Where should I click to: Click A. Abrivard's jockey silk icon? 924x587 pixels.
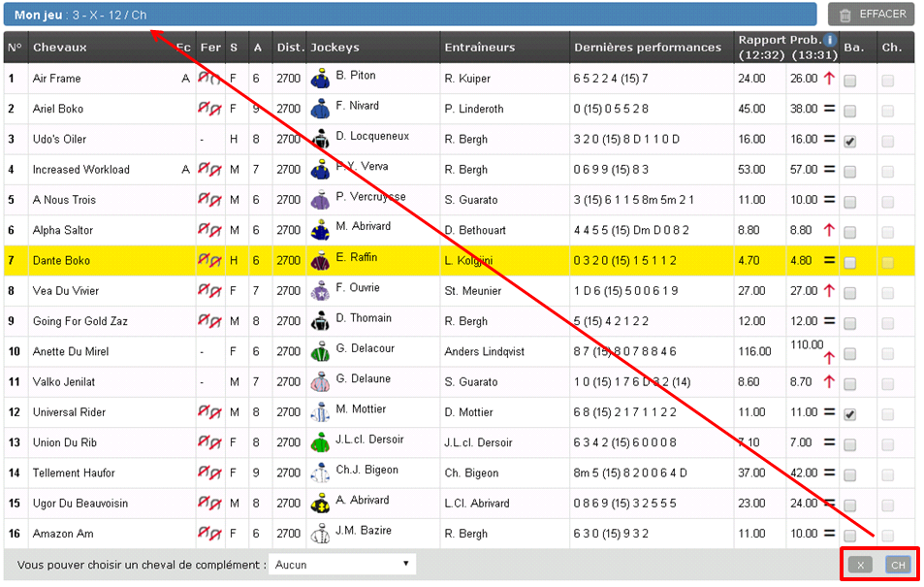tap(320, 504)
